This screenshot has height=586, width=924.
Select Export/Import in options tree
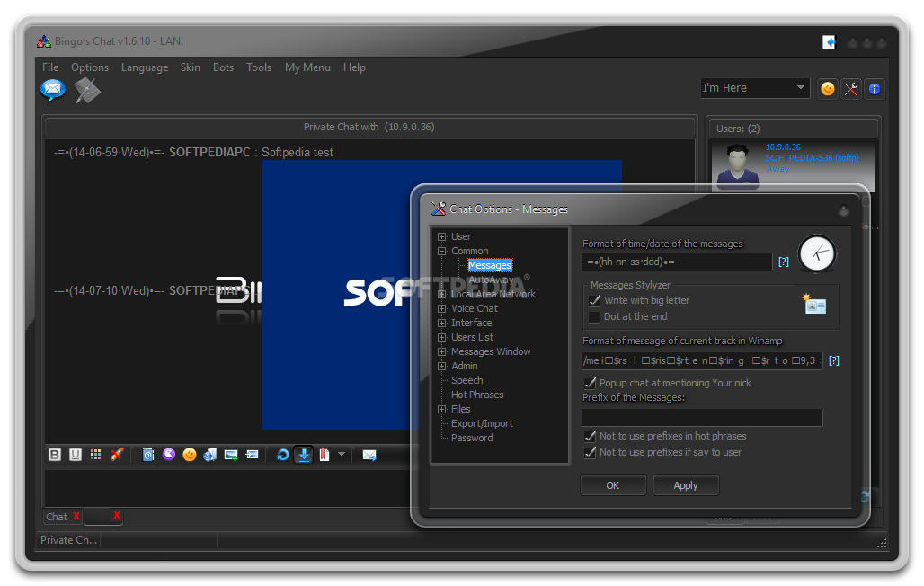point(482,424)
